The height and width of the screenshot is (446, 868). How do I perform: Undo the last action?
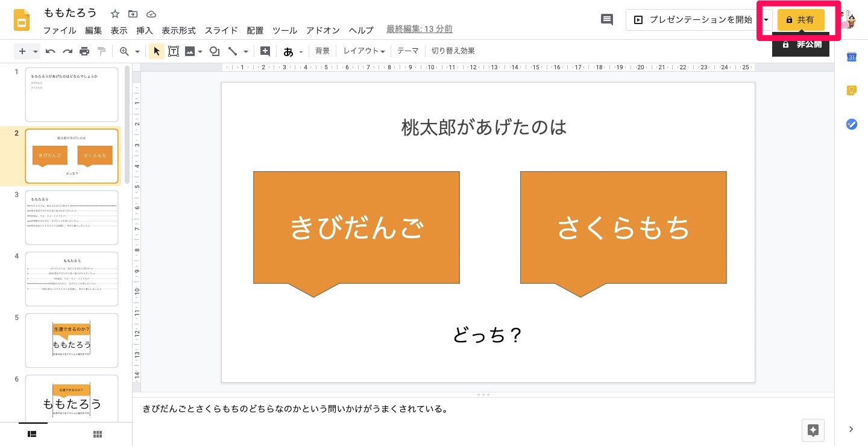pyautogui.click(x=51, y=51)
